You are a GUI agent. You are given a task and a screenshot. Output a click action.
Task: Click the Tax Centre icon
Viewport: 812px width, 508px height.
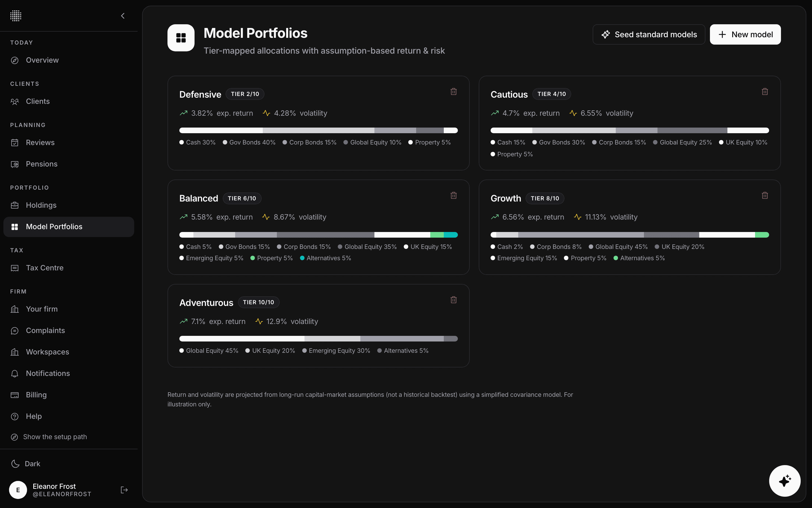(15, 268)
